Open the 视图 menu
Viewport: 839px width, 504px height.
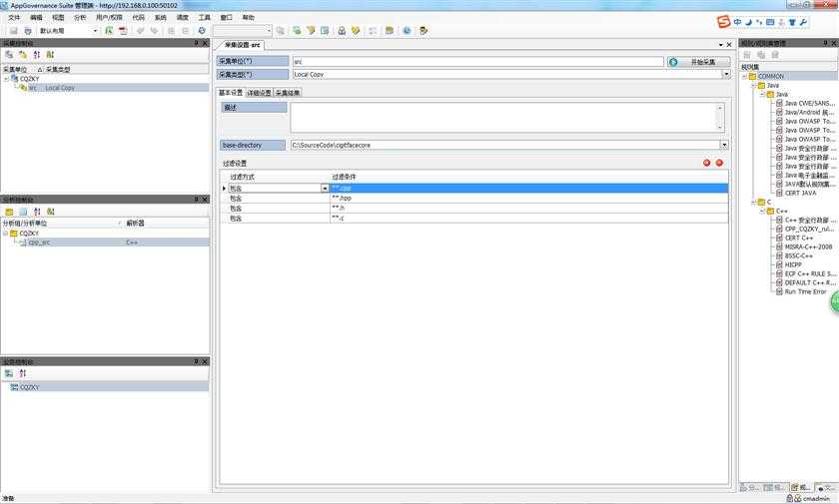tap(58, 18)
